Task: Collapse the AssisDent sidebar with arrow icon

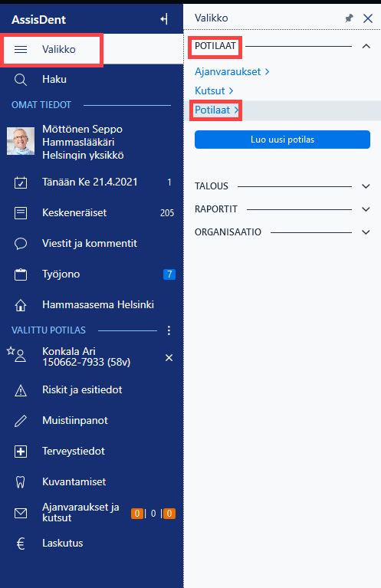Action: (164, 19)
